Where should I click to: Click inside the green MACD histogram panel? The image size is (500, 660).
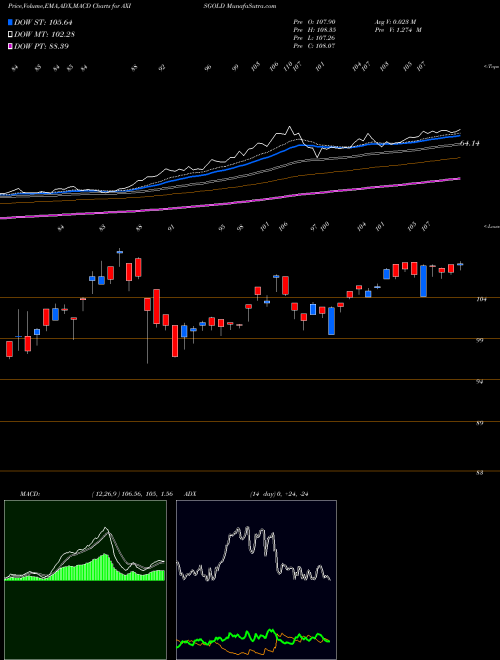tap(85, 580)
